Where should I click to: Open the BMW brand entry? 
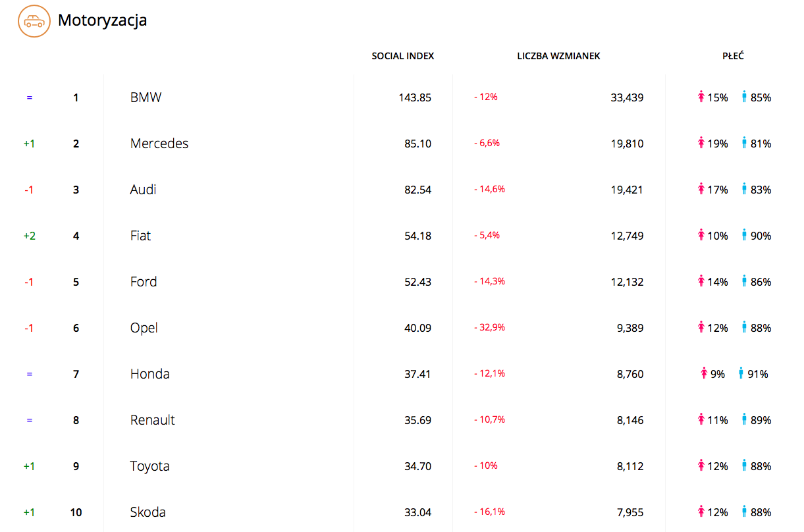[146, 97]
